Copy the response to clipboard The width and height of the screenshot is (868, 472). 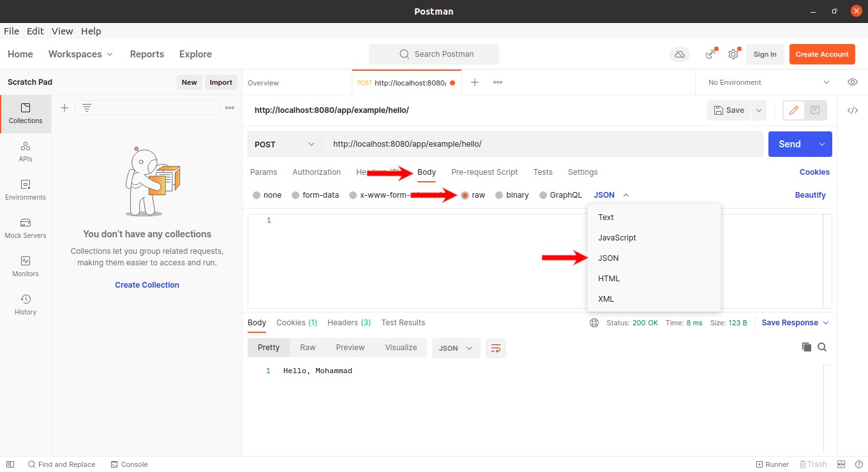point(807,347)
